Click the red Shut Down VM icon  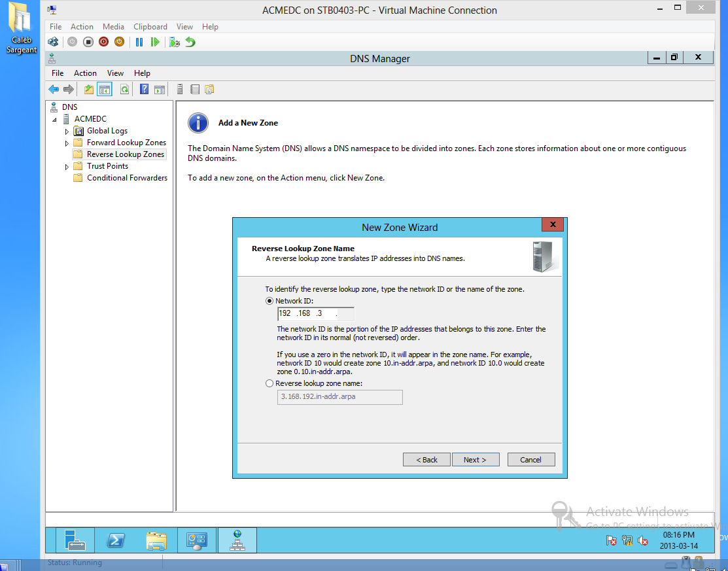coord(103,43)
